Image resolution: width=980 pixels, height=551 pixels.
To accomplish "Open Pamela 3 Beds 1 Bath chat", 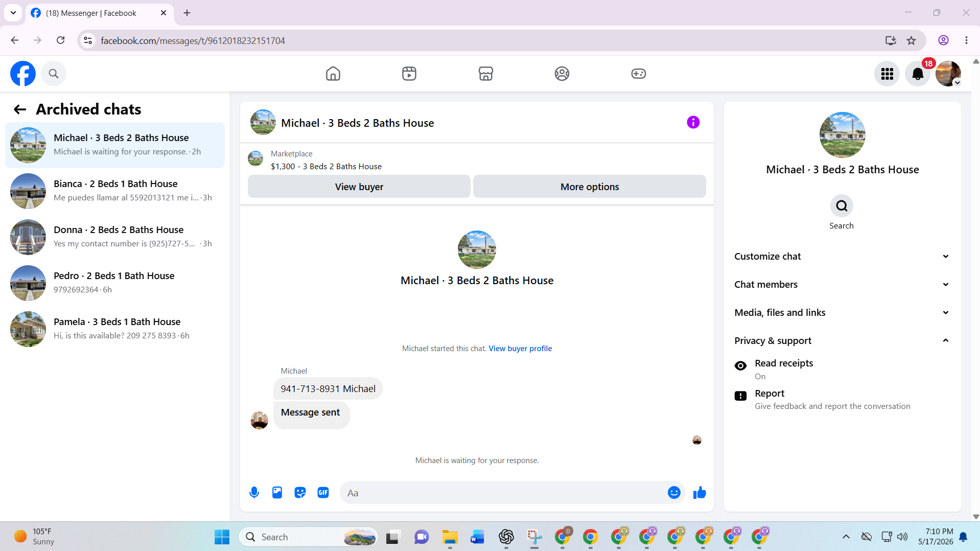I will pos(115,329).
